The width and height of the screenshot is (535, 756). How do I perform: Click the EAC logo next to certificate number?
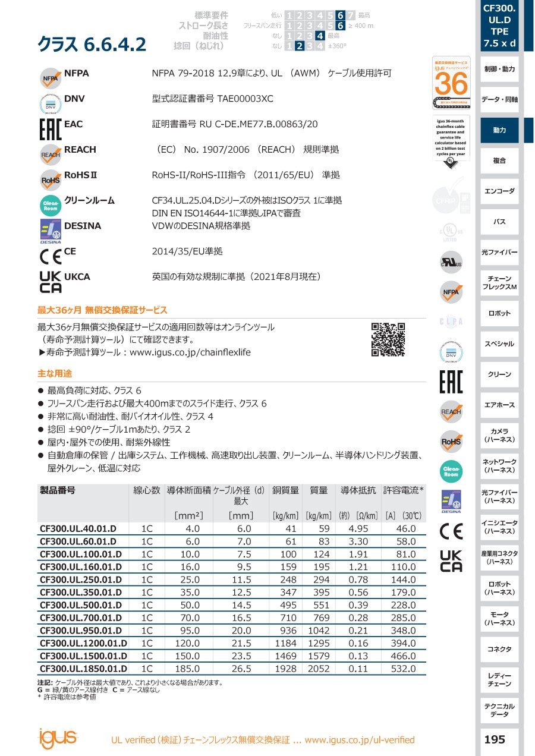pyautogui.click(x=51, y=129)
